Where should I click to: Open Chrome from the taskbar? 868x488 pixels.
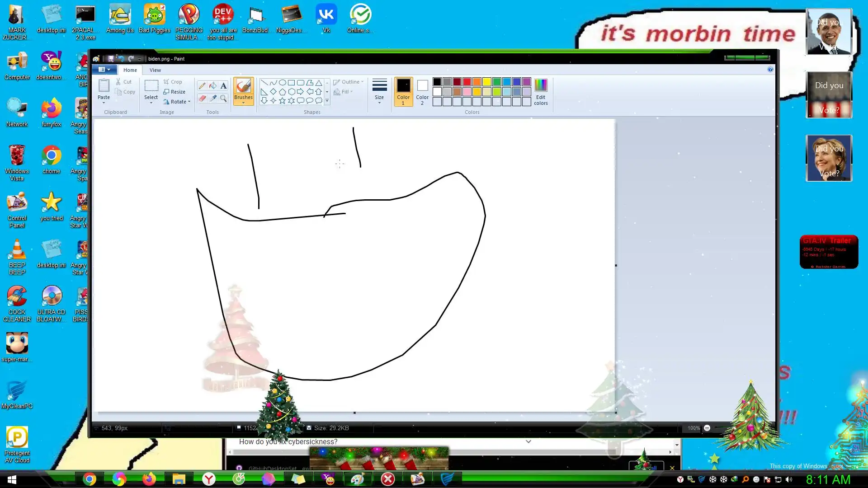[90, 479]
